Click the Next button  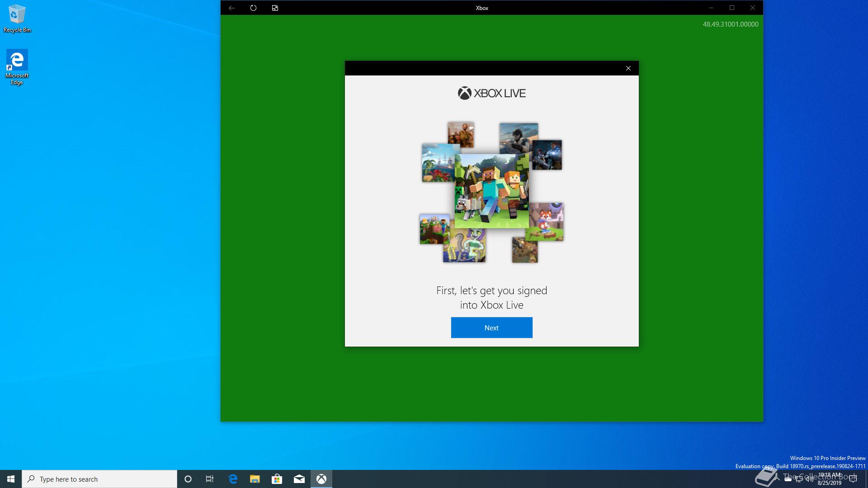tap(491, 328)
